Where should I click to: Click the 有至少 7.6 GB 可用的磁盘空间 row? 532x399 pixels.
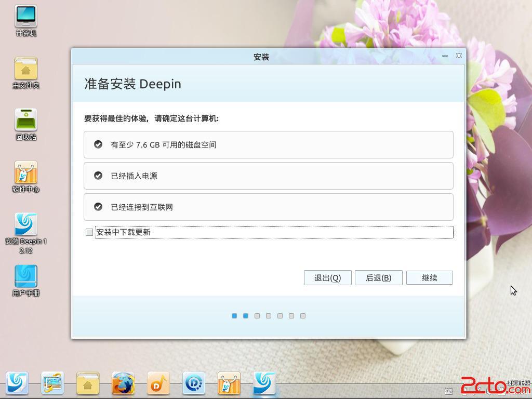point(269,144)
